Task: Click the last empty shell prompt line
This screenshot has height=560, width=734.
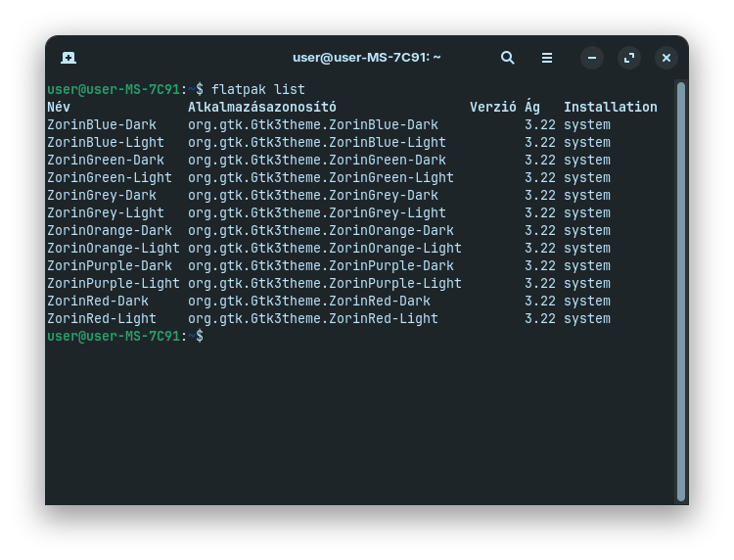Action: (x=125, y=336)
